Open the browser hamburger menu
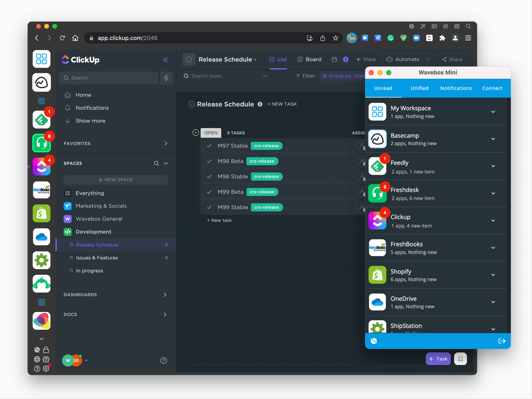Screen dimensions: 532x399 pyautogui.click(x=468, y=38)
